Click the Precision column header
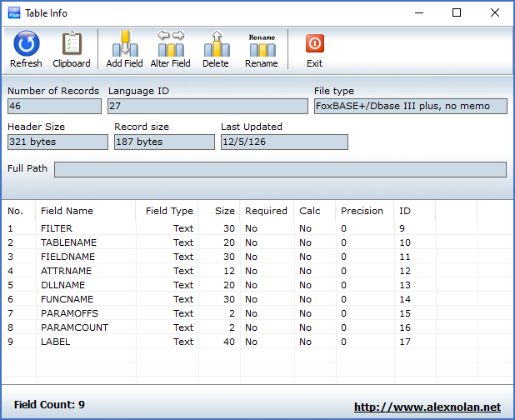Image resolution: width=515 pixels, height=420 pixels. tap(364, 211)
